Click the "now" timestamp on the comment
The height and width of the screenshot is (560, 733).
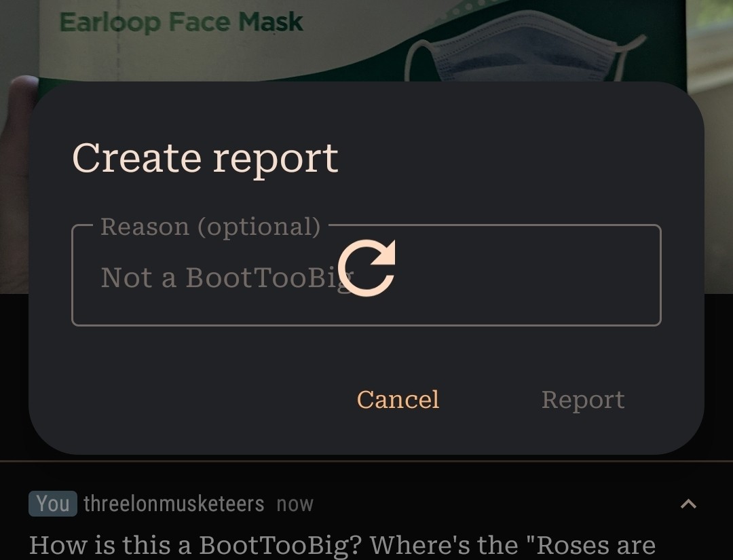[295, 504]
